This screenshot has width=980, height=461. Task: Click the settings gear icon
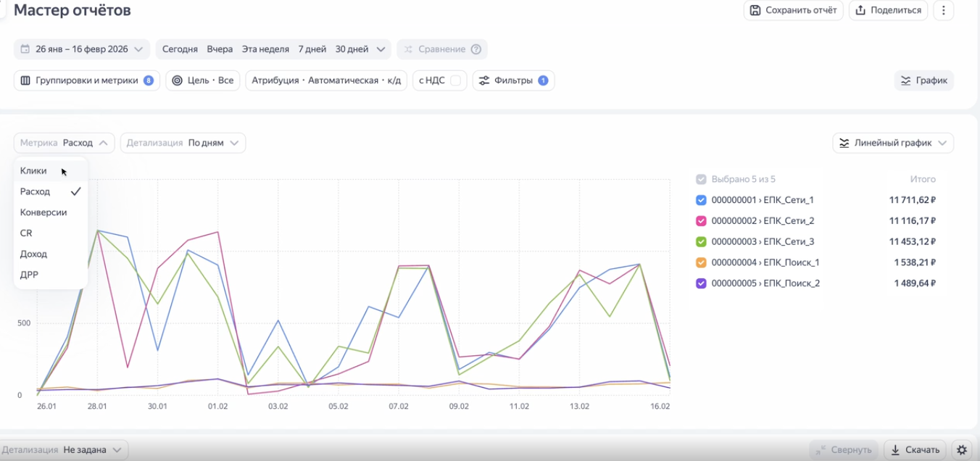[x=962, y=449]
